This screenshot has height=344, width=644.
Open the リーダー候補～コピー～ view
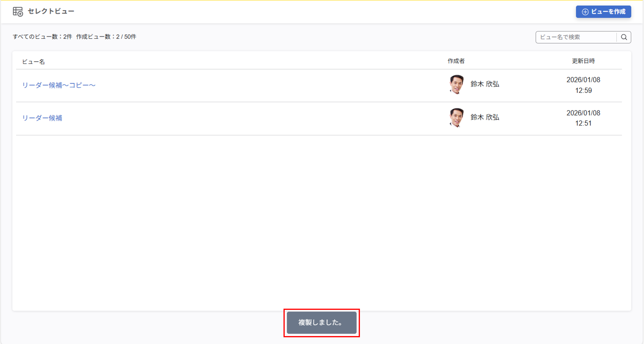[x=59, y=85]
